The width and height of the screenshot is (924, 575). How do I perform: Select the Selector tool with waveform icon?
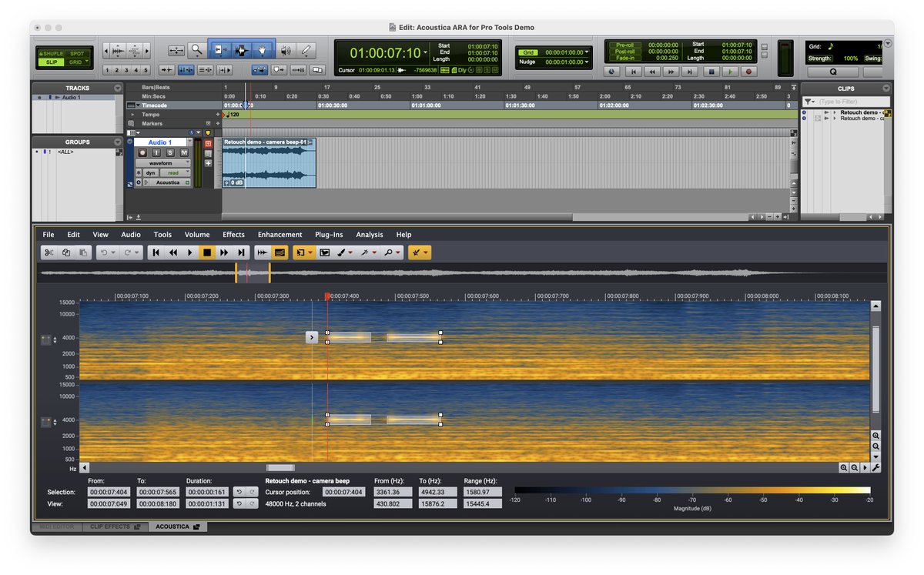click(x=242, y=50)
